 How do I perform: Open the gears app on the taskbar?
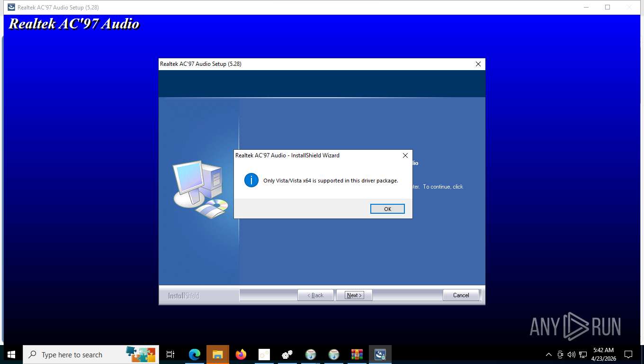(x=287, y=355)
